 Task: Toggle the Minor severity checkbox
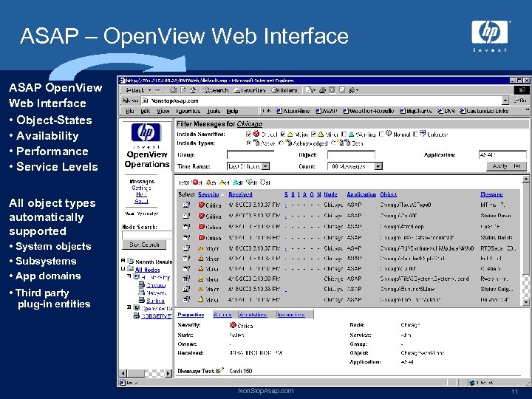point(314,134)
